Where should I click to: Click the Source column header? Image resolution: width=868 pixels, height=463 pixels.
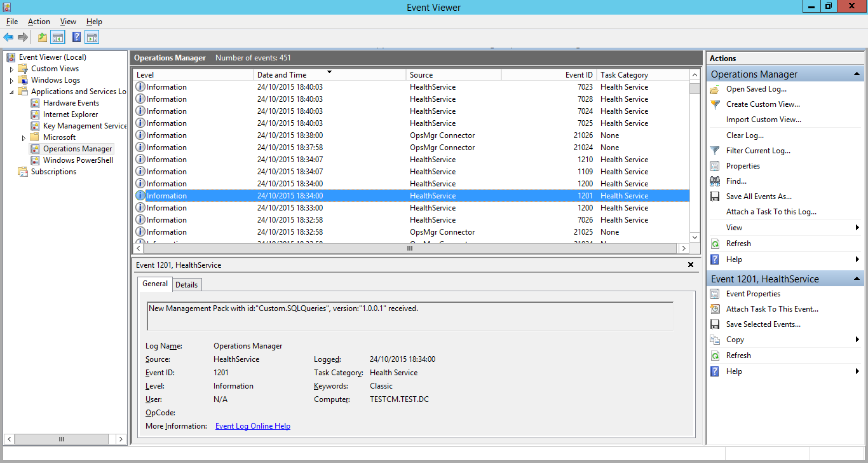click(454, 75)
